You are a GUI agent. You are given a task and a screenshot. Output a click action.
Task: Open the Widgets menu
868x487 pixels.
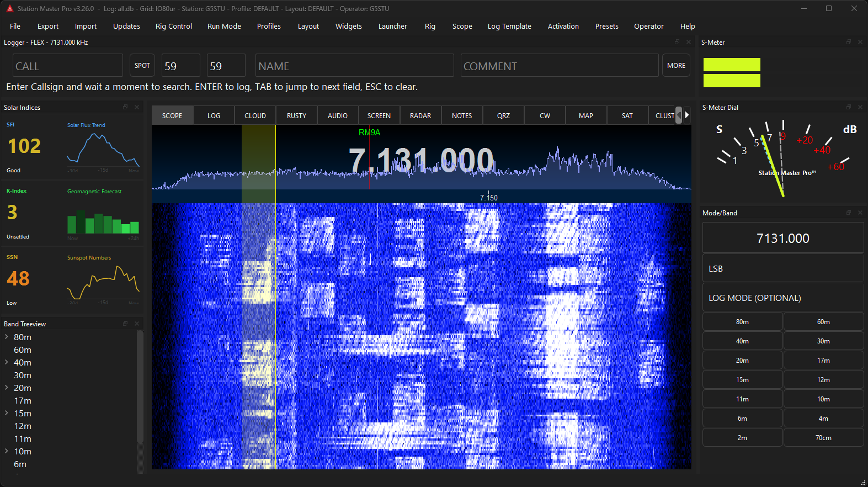[x=349, y=27]
